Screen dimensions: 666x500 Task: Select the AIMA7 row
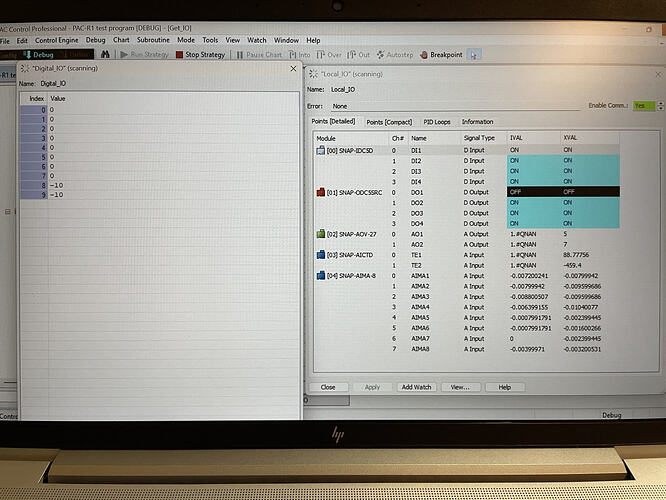click(x=467, y=339)
